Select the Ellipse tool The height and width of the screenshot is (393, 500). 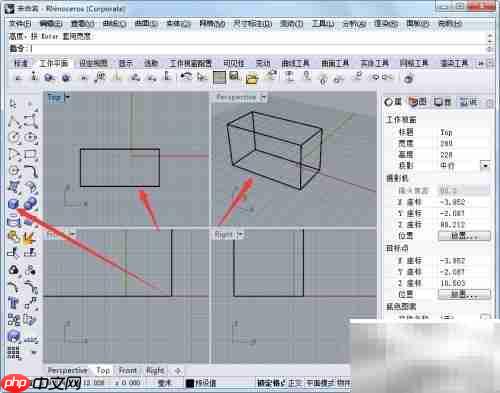point(31,138)
